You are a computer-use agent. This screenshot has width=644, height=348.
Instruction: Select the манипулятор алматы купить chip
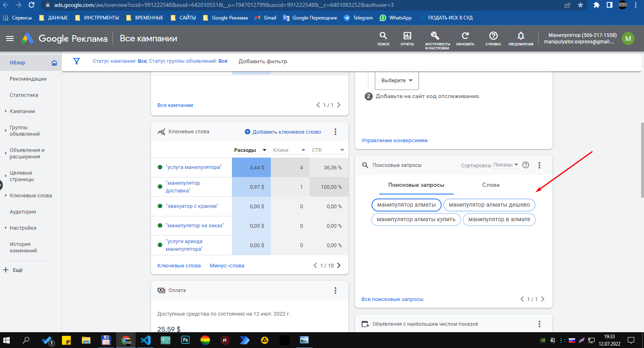(x=416, y=220)
